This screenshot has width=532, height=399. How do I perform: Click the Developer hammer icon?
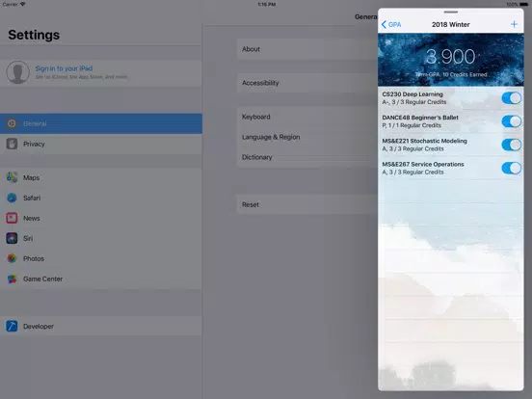pos(12,326)
